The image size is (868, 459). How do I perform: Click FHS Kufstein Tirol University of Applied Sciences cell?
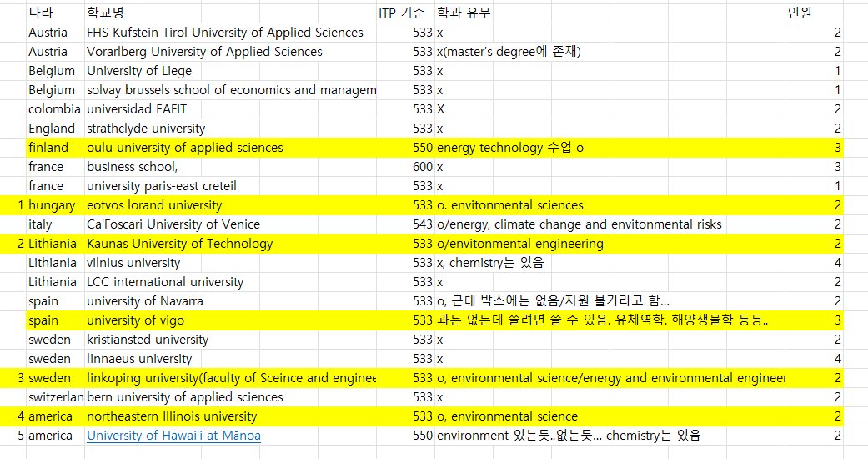click(x=225, y=33)
